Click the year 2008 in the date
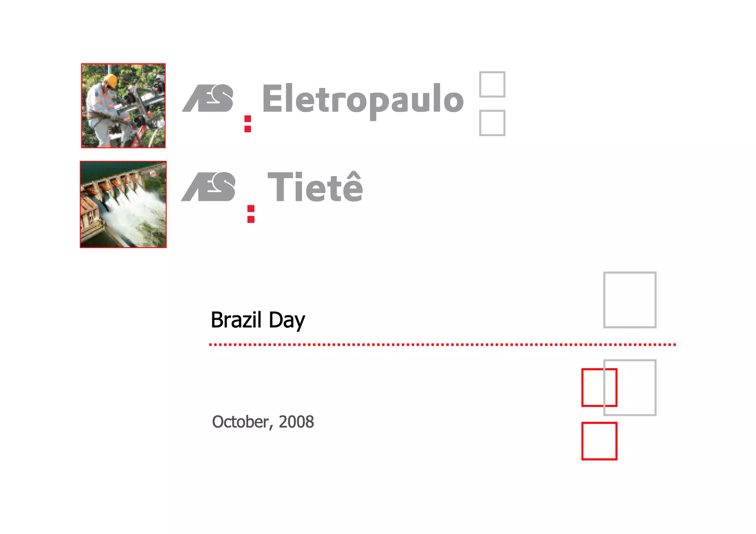Screen dimensions: 756x534 [x=296, y=422]
